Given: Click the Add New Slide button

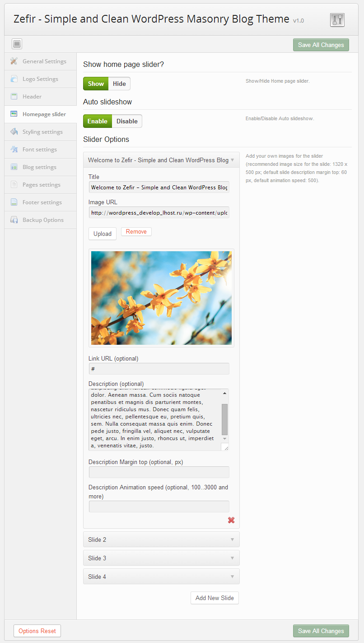Looking at the screenshot, I should point(215,598).
